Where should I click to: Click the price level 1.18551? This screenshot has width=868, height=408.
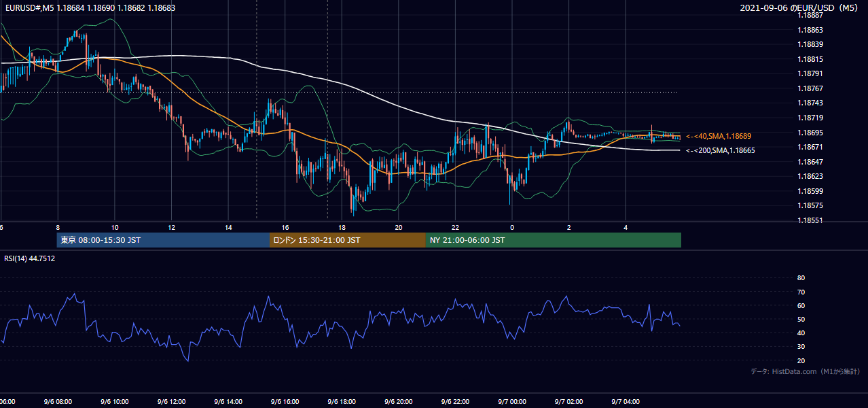[809, 220]
